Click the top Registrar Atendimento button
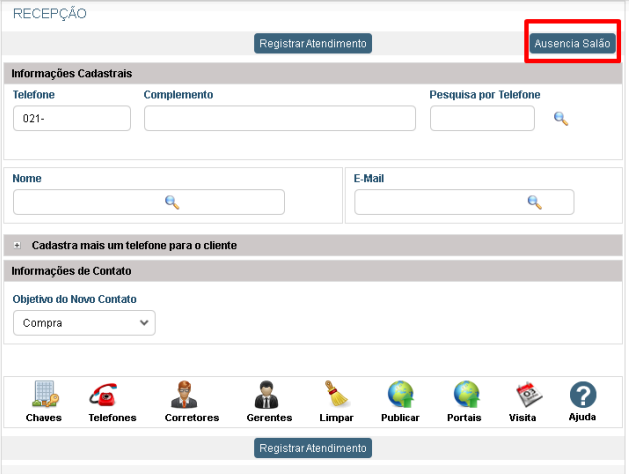Viewport: 629px width, 474px height. coord(313,43)
